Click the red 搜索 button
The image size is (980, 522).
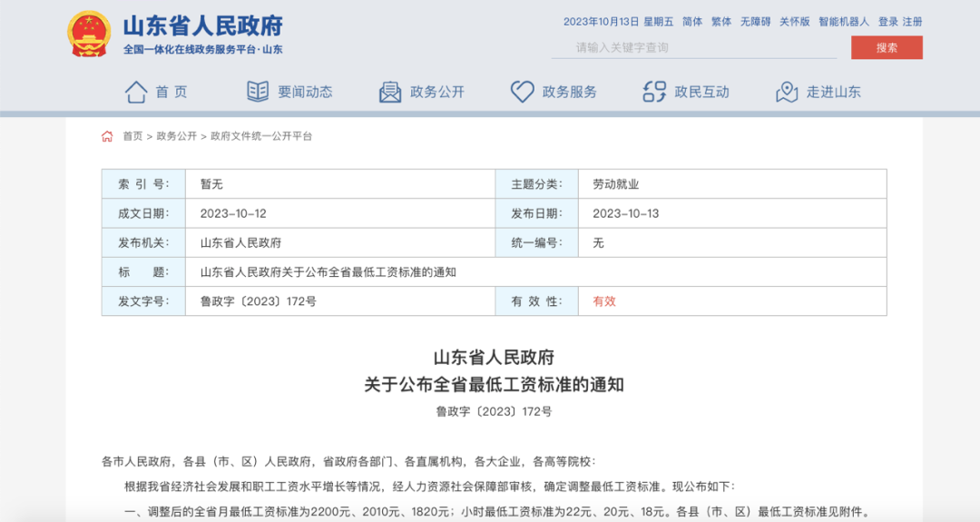tap(887, 47)
